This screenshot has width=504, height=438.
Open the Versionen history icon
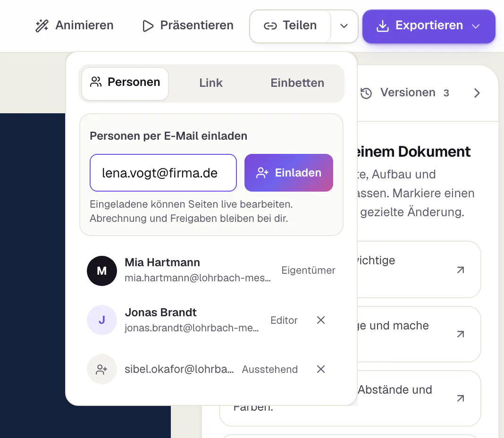(366, 93)
